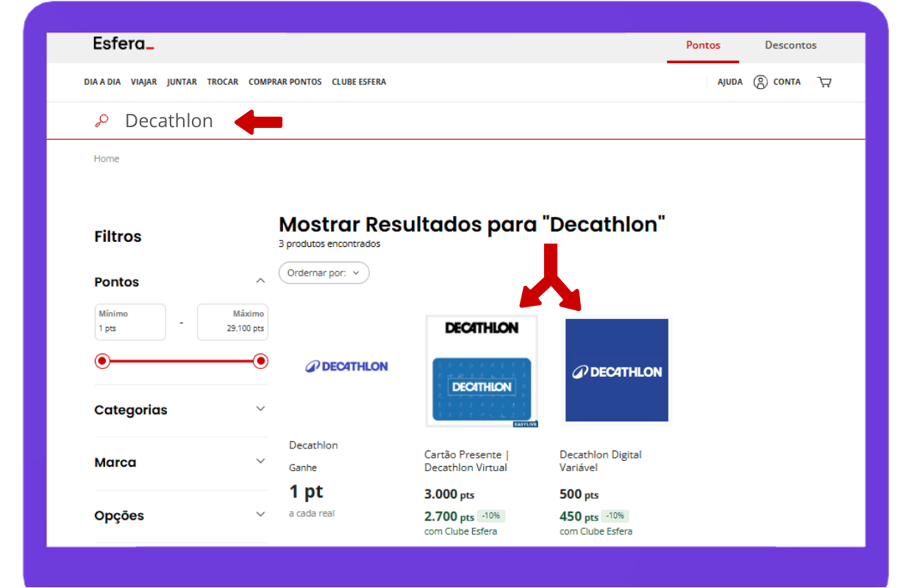The width and height of the screenshot is (911, 588).
Task: Click the red search magnifier icon
Action: (102, 121)
